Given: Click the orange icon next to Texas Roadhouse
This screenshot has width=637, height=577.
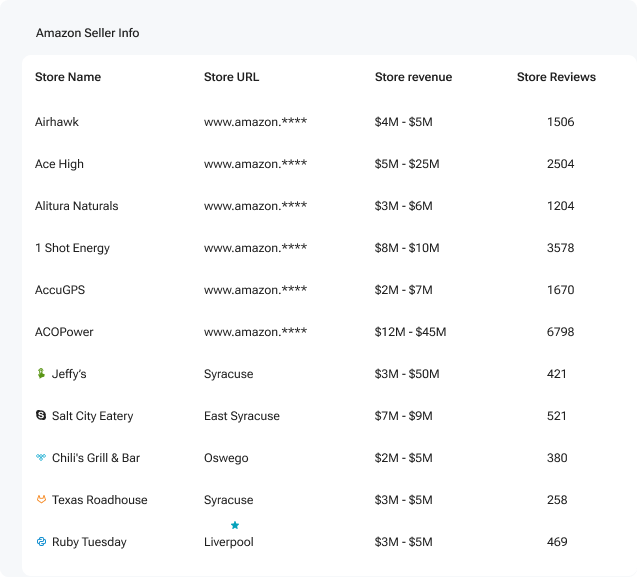Looking at the screenshot, I should click(41, 499).
